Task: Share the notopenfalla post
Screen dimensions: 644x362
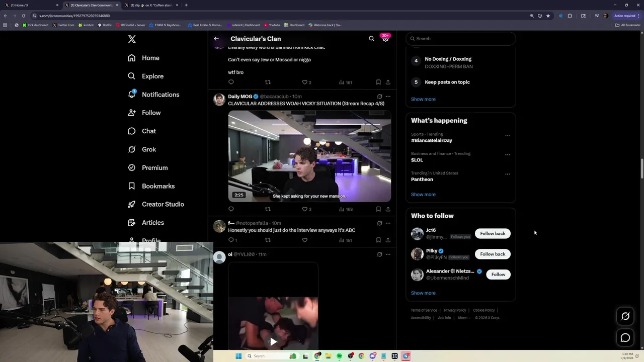Action: point(388,240)
